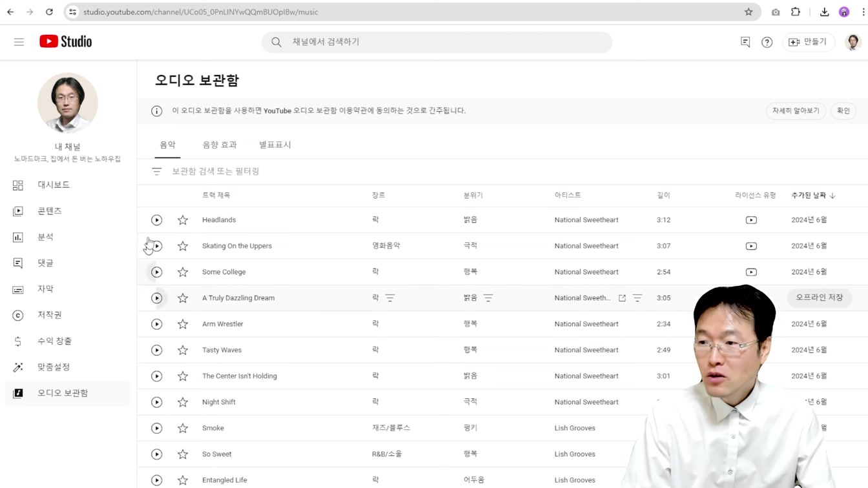Screen dimensions: 868x488
Task: Play the track So Sweet
Action: (x=156, y=454)
